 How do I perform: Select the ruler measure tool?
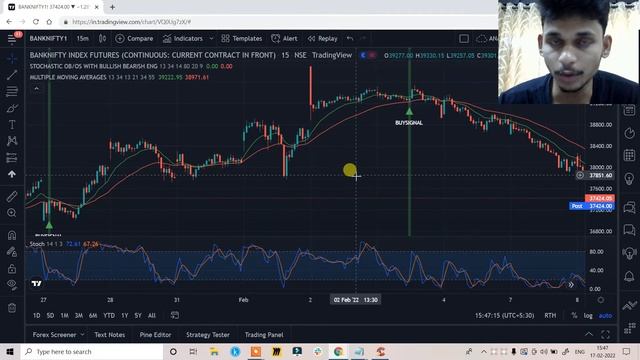click(12, 196)
